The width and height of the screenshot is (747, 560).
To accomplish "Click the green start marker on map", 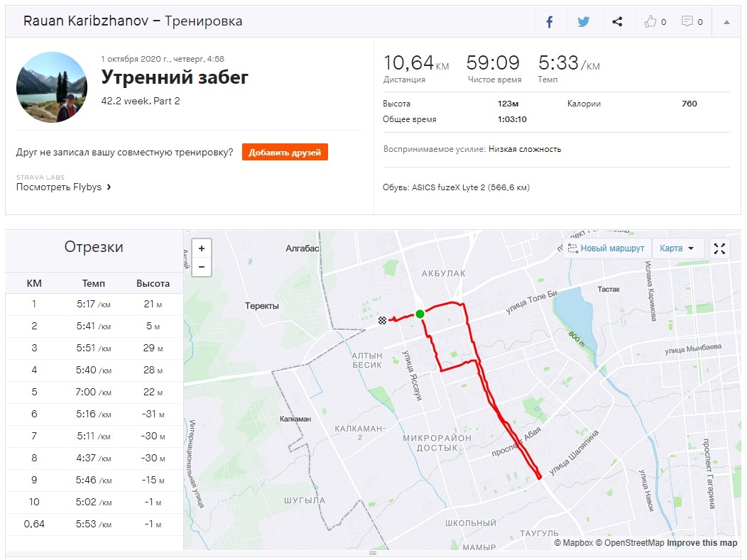I will (x=420, y=314).
